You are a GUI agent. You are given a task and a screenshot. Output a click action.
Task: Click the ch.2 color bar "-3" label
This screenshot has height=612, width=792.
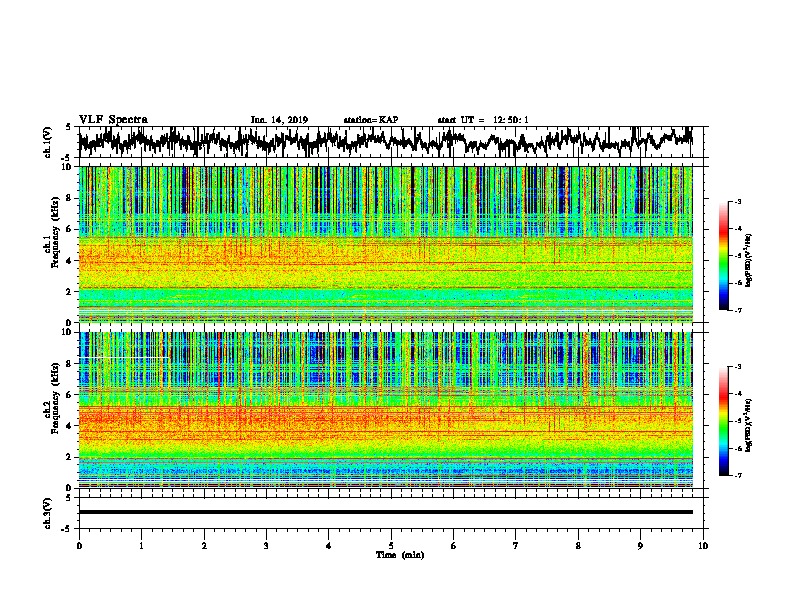point(737,367)
